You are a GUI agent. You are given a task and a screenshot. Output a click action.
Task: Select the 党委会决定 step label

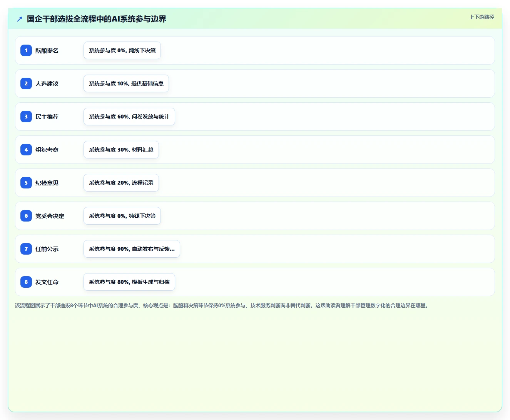[x=50, y=216]
